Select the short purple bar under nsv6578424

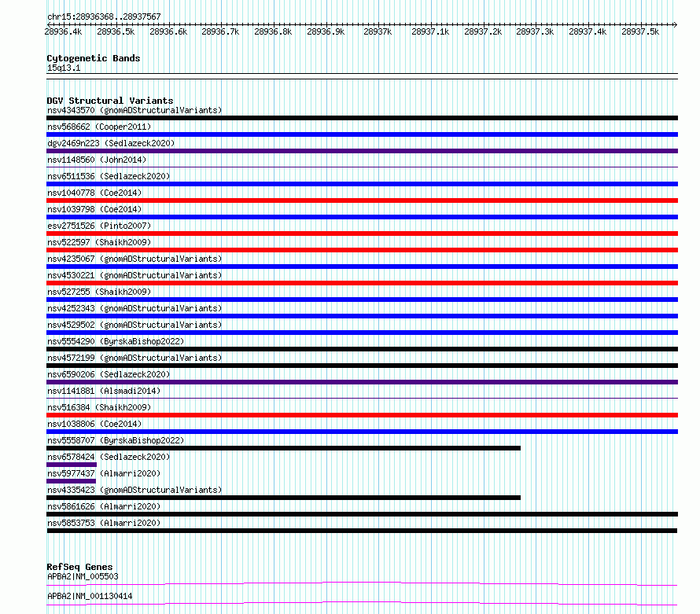point(72,465)
